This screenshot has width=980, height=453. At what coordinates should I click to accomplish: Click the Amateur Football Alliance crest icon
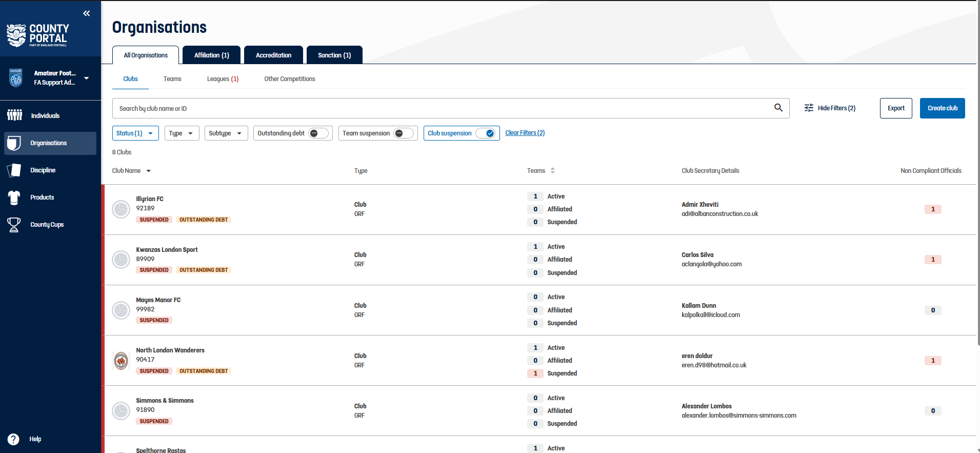coord(16,78)
